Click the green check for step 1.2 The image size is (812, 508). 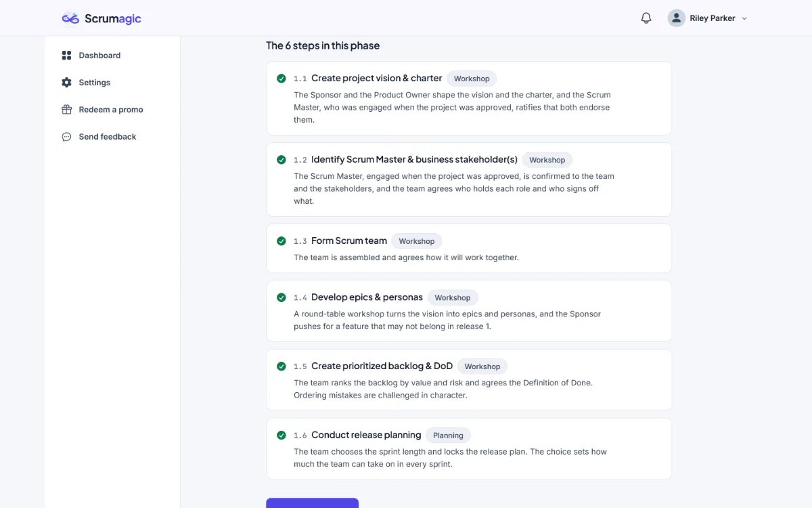tap(281, 160)
